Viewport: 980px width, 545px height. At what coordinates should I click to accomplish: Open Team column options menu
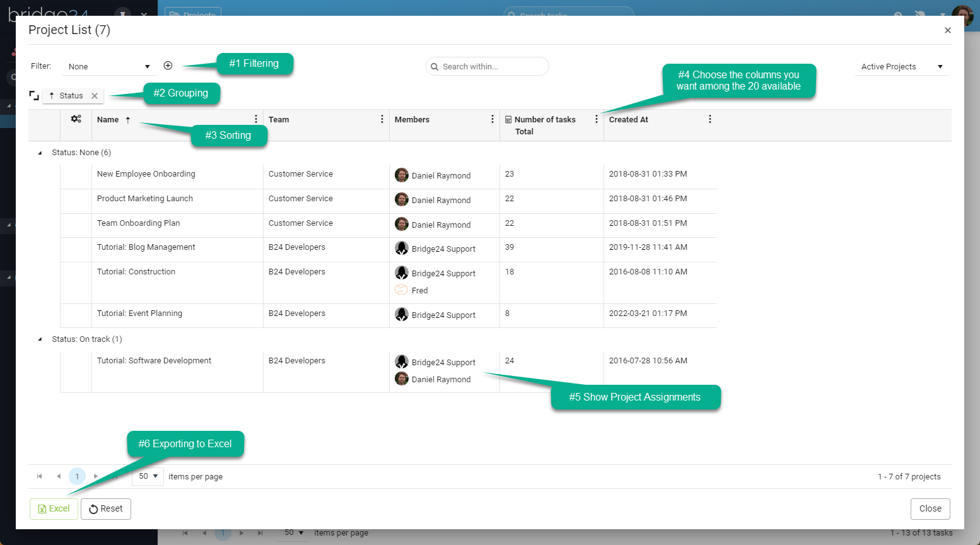coord(382,119)
